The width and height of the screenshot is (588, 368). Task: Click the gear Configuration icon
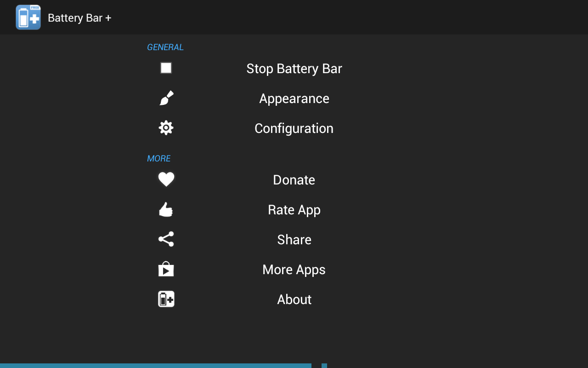point(166,128)
